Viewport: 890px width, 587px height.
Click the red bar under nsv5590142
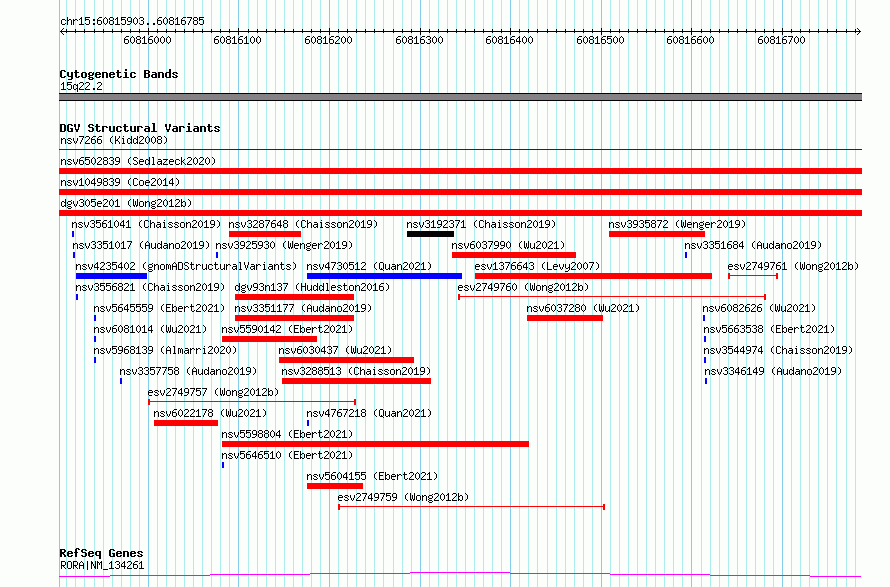tap(269, 339)
